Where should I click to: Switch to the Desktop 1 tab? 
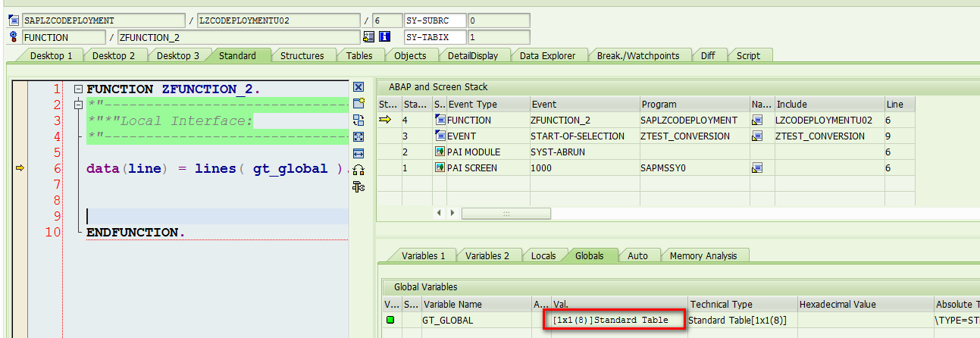(x=51, y=55)
